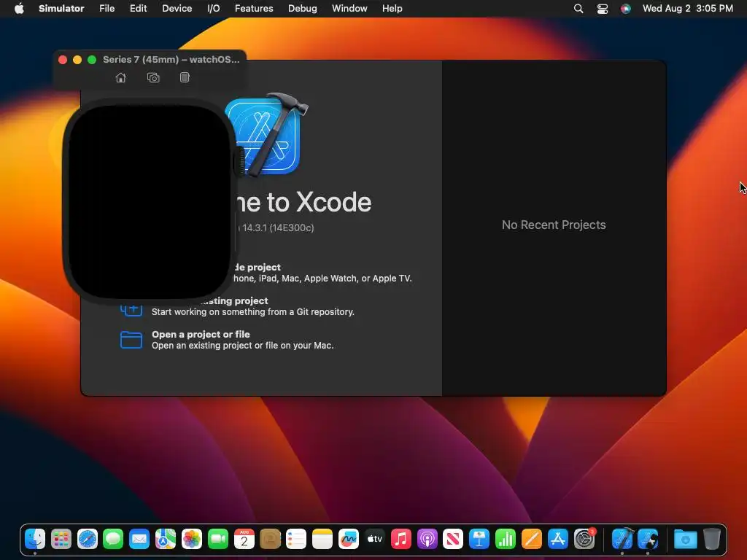The width and height of the screenshot is (747, 560).
Task: Open Apple TV from the Dock
Action: [374, 539]
